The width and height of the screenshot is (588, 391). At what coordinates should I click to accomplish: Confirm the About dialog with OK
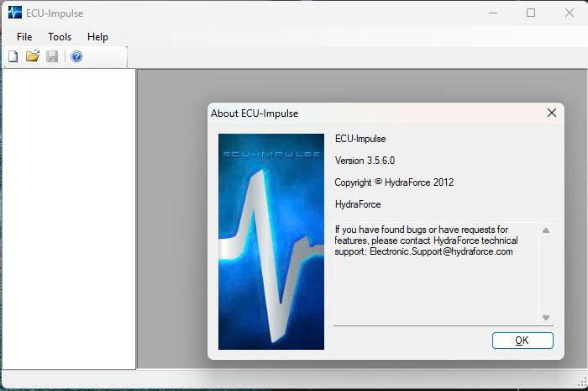tap(522, 341)
